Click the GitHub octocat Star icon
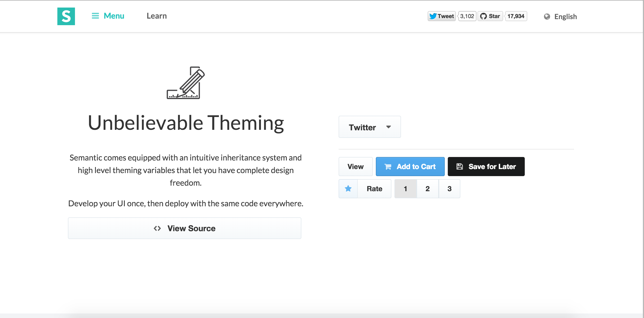 point(483,16)
